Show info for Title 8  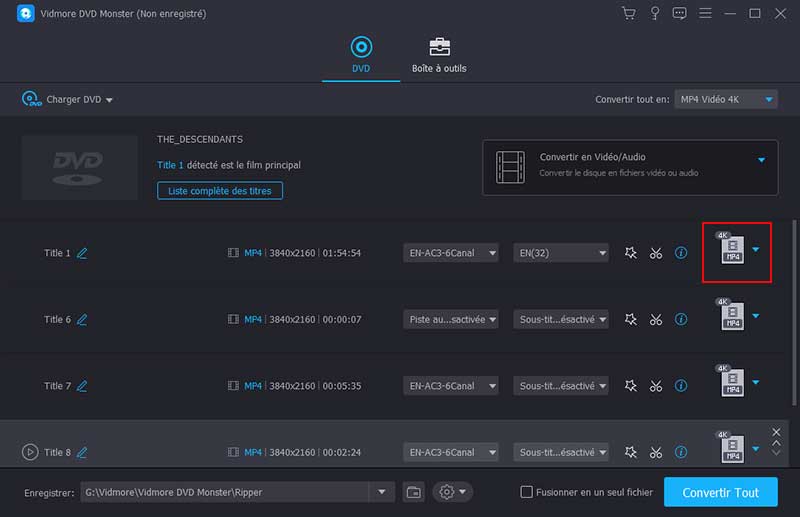(x=681, y=452)
